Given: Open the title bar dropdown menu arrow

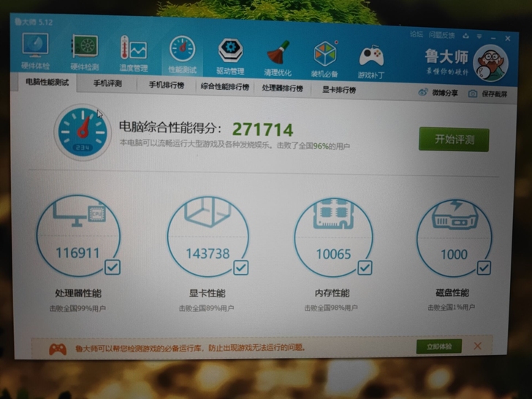Looking at the screenshot, I should (x=479, y=36).
